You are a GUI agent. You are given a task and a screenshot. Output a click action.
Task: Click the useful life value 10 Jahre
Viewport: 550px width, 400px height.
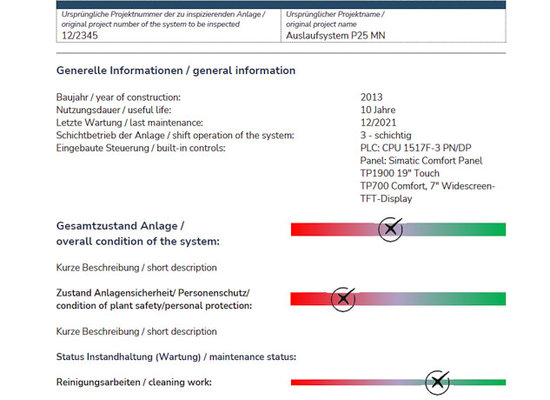pos(378,110)
